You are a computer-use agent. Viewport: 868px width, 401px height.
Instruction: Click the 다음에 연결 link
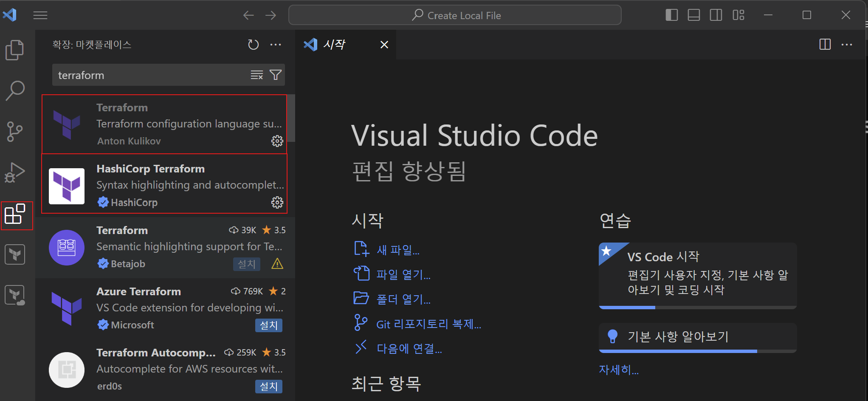[409, 349]
